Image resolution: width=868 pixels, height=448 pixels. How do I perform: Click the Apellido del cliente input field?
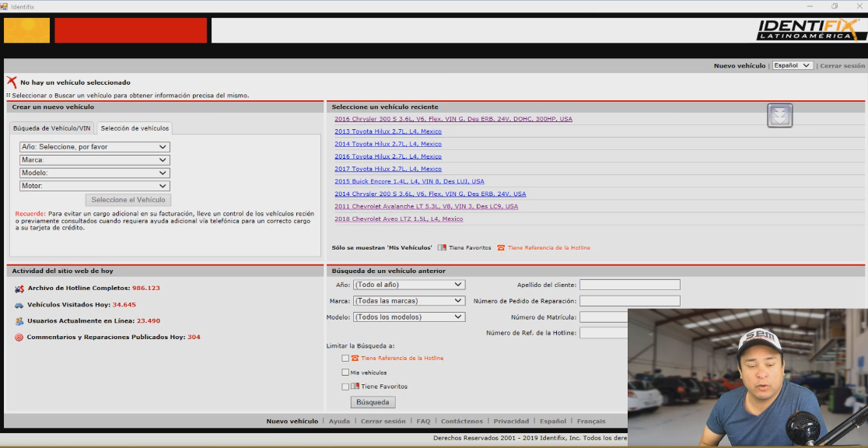tap(629, 285)
